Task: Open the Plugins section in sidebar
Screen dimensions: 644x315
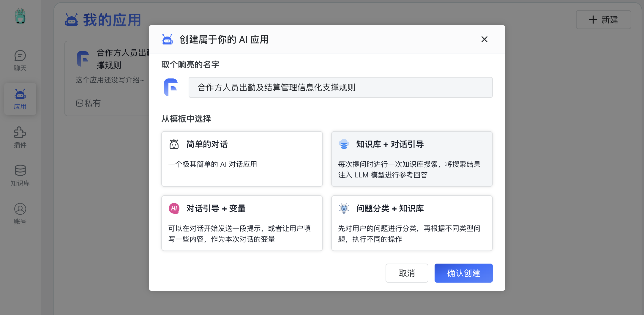Action: coord(20,137)
